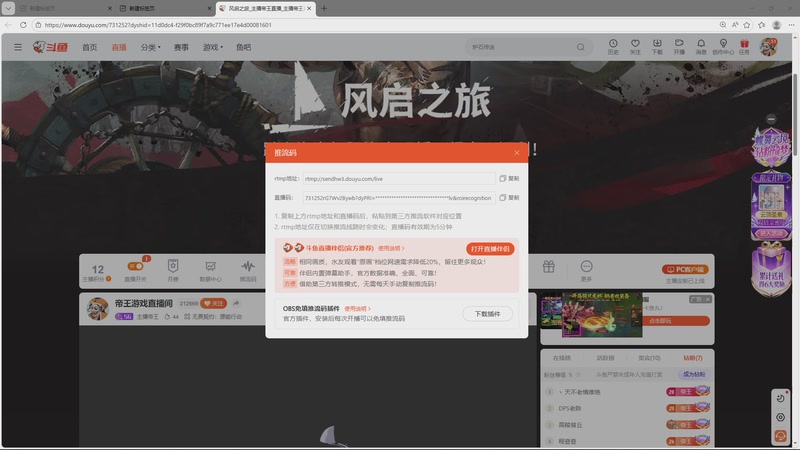
Task: Open 使用说明 link for 斗鱼直播伴侣
Action: [x=391, y=248]
